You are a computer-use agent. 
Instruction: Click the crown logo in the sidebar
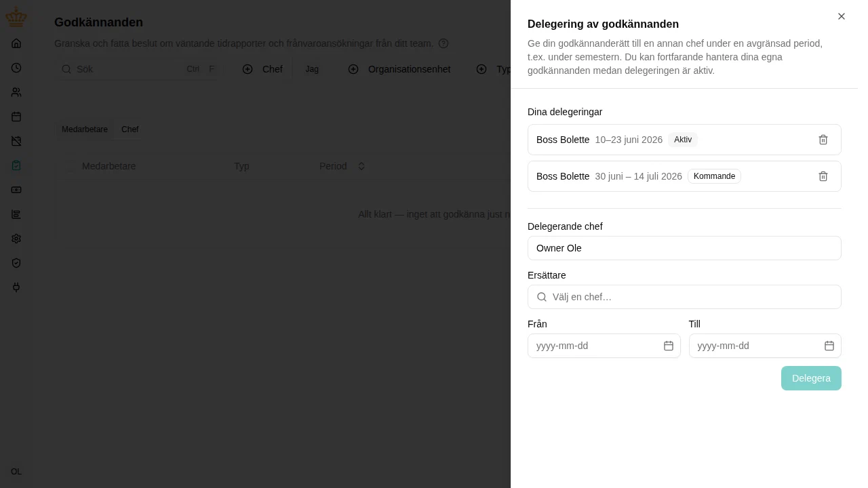pos(16,17)
